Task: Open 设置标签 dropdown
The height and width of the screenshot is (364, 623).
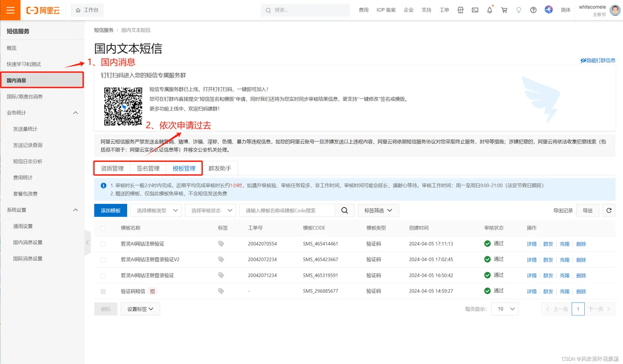Action: point(140,309)
